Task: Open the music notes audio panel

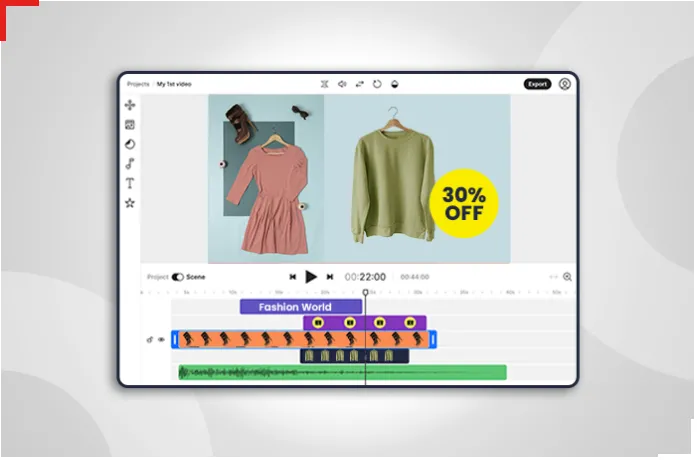Action: (129, 163)
